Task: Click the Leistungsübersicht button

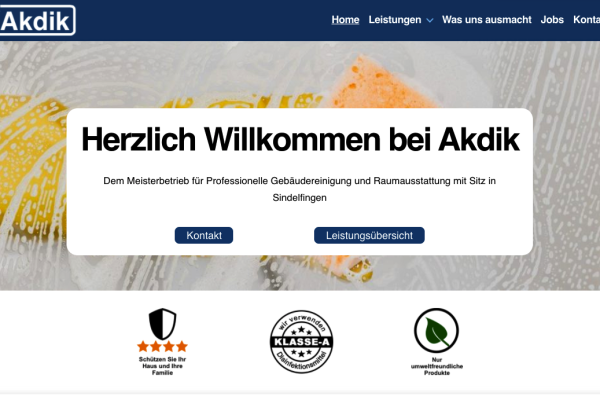Action: tap(369, 235)
